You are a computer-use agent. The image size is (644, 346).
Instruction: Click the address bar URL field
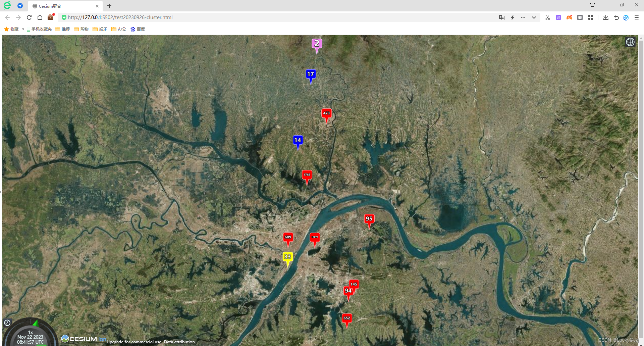(x=278, y=17)
